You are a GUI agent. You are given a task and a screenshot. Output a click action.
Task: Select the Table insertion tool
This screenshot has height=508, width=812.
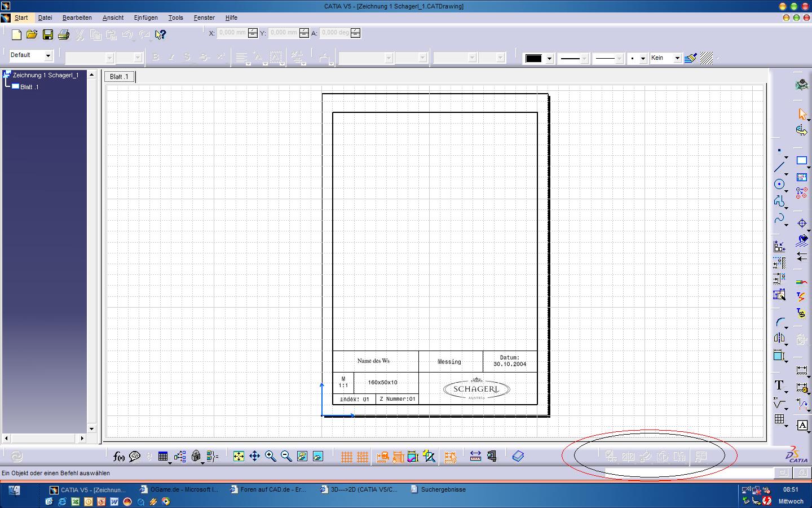tap(779, 419)
